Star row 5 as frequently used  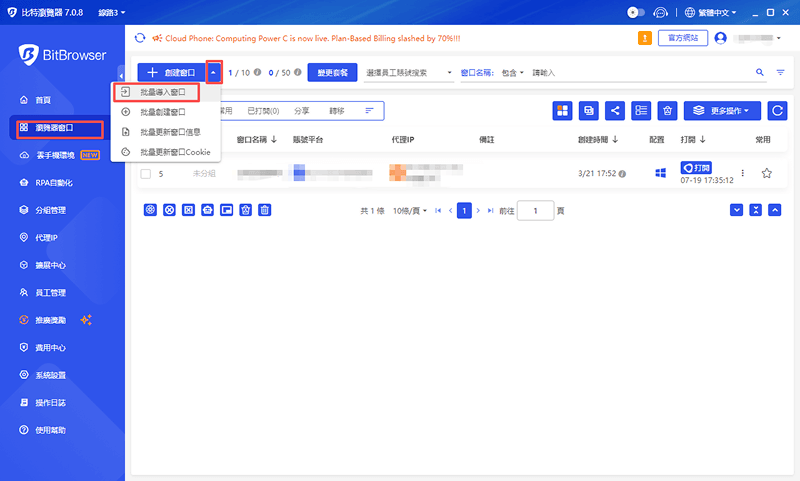(x=766, y=173)
